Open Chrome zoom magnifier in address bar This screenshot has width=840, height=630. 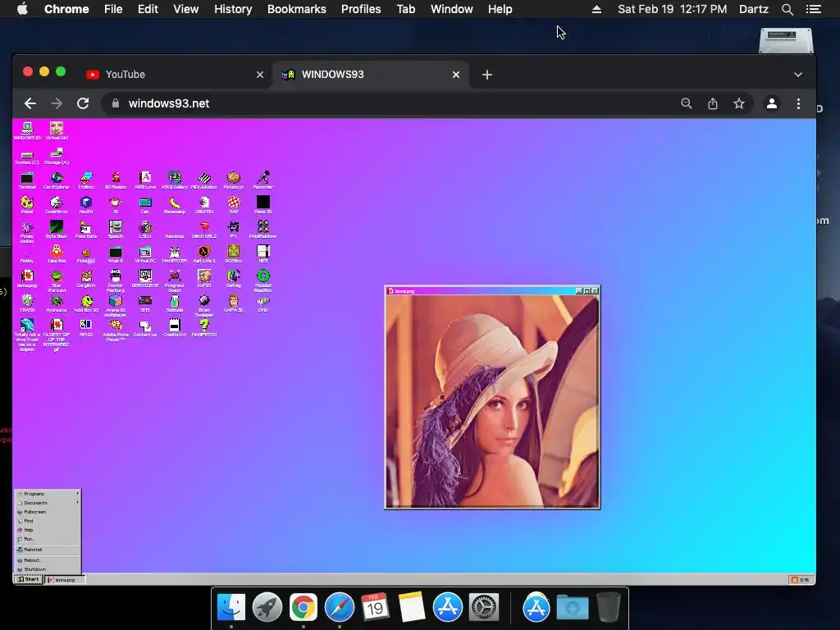(x=687, y=103)
